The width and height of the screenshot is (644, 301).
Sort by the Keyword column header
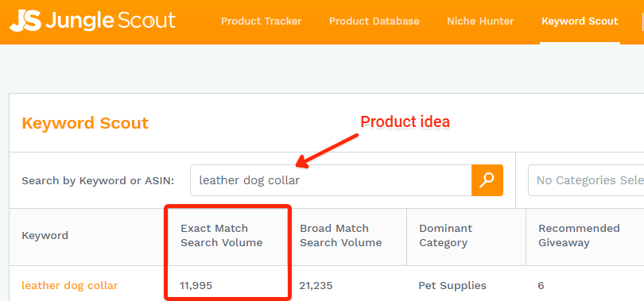(x=45, y=235)
